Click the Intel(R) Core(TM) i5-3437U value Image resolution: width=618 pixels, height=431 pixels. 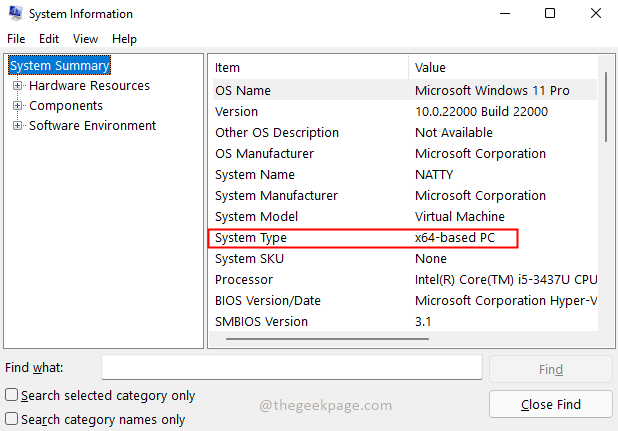pos(506,280)
